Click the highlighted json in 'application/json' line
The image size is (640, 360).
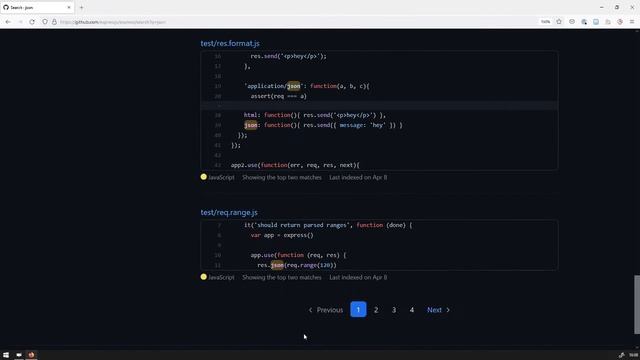tap(293, 86)
